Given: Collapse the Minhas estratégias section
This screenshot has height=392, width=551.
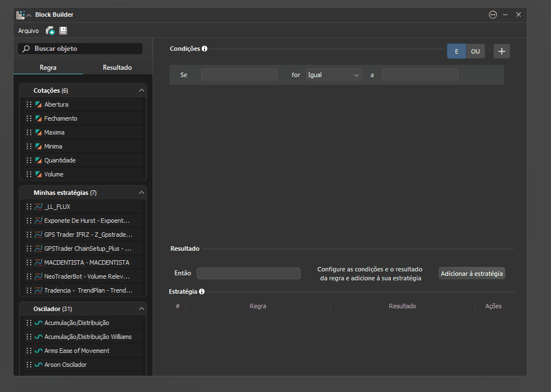Looking at the screenshot, I should [x=141, y=193].
